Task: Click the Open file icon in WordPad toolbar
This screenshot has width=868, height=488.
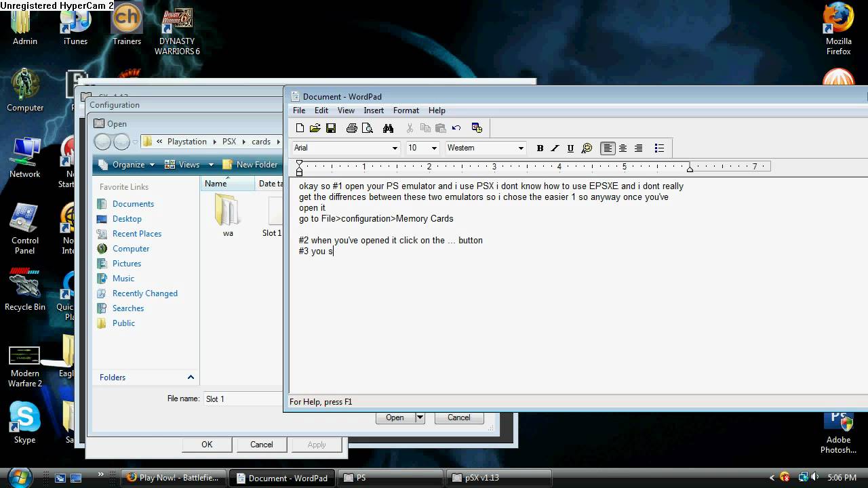Action: coord(315,128)
